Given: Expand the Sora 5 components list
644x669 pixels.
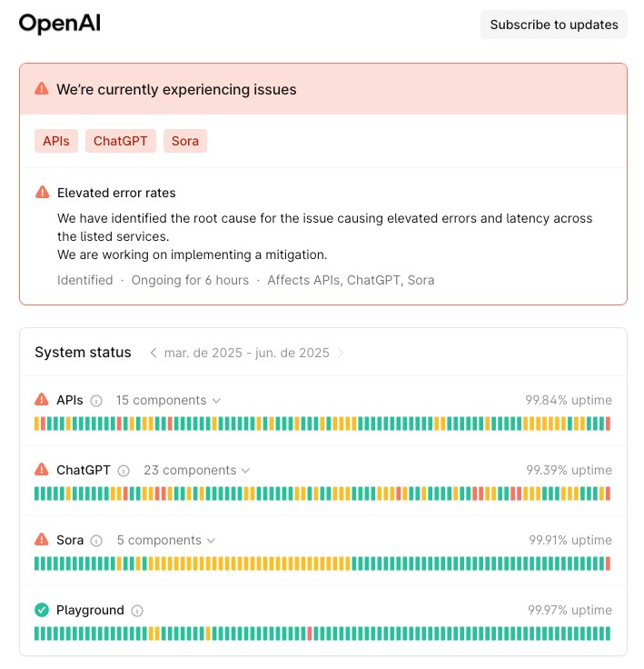Looking at the screenshot, I should [x=166, y=540].
